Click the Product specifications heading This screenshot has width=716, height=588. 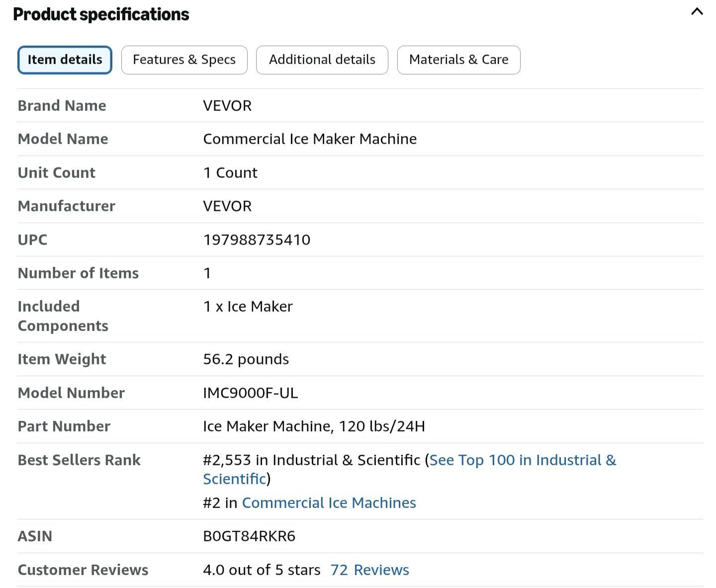(x=101, y=14)
